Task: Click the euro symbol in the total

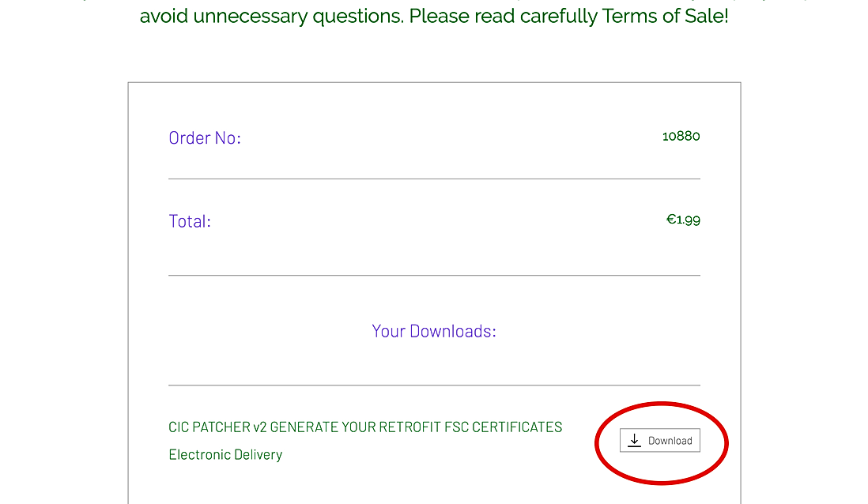Action: click(x=671, y=220)
